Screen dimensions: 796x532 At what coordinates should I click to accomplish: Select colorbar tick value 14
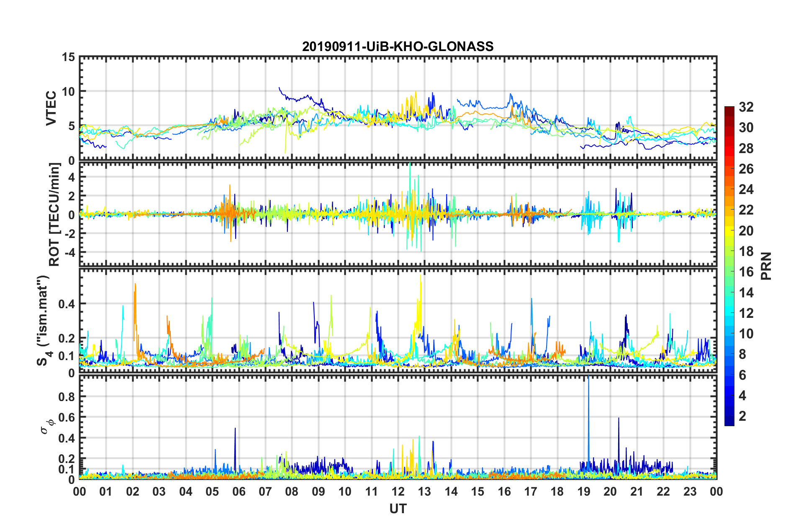(746, 292)
